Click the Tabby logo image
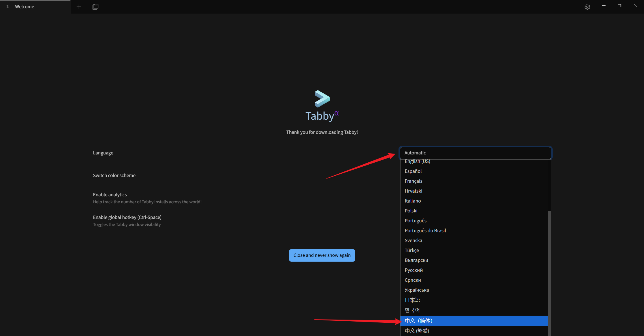Screen dimensions: 644x336 [x=322, y=99]
